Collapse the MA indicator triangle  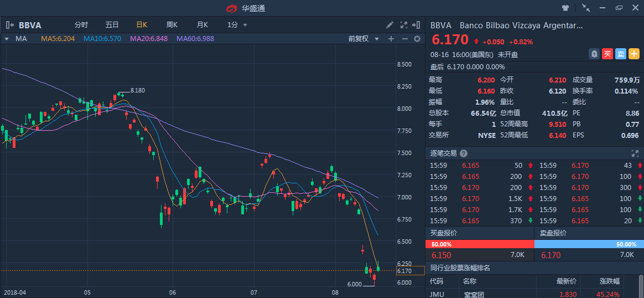[7, 39]
